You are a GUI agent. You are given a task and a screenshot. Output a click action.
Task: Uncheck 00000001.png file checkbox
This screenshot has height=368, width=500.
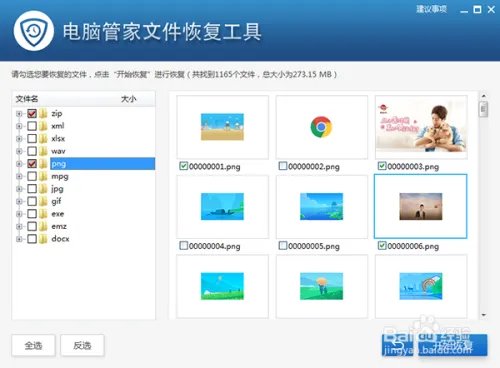coord(183,166)
